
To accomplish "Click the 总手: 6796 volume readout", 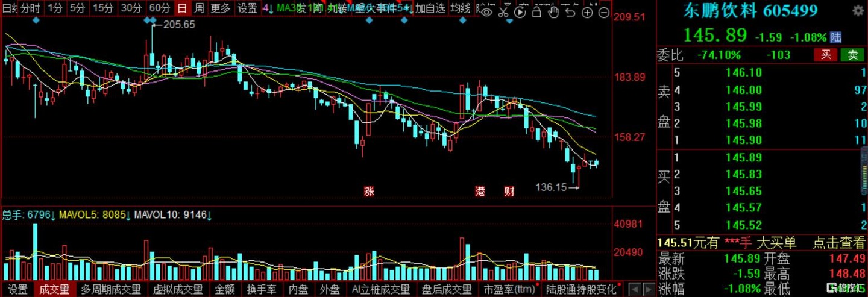I will (x=28, y=215).
